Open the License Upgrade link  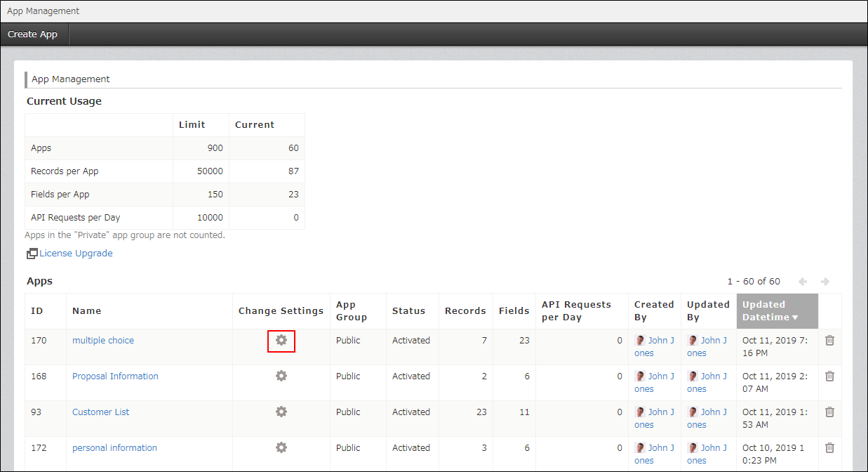(76, 253)
